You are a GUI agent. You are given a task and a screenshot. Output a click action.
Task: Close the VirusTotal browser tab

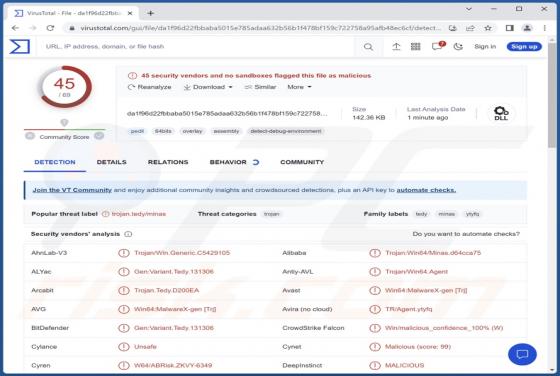point(130,13)
